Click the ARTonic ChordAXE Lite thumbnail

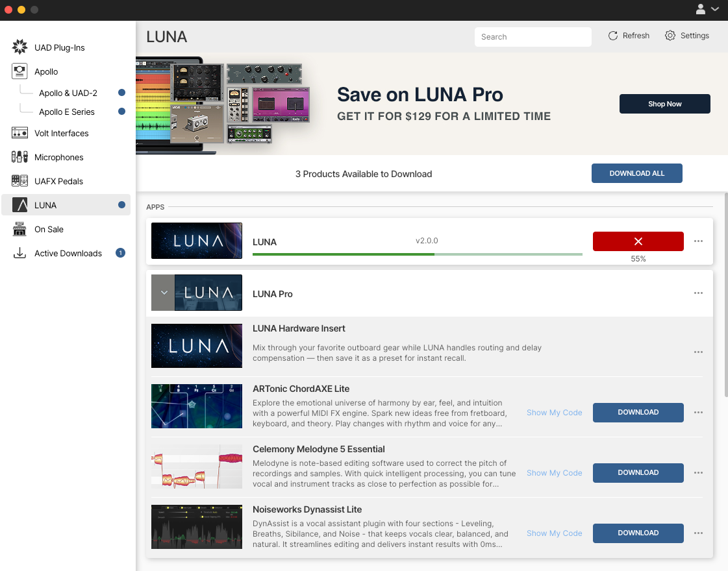(x=196, y=406)
